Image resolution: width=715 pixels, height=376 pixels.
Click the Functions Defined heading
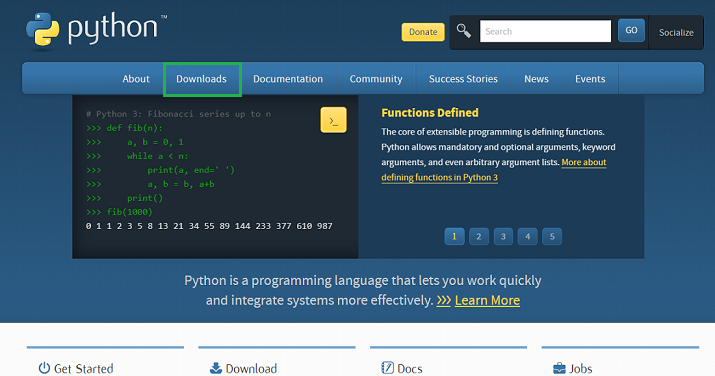430,113
